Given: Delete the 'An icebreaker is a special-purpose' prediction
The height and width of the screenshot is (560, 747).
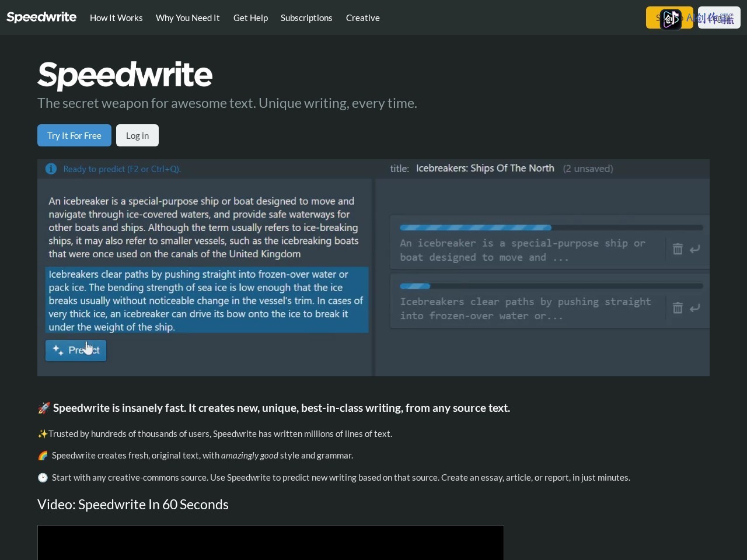Looking at the screenshot, I should pyautogui.click(x=678, y=249).
